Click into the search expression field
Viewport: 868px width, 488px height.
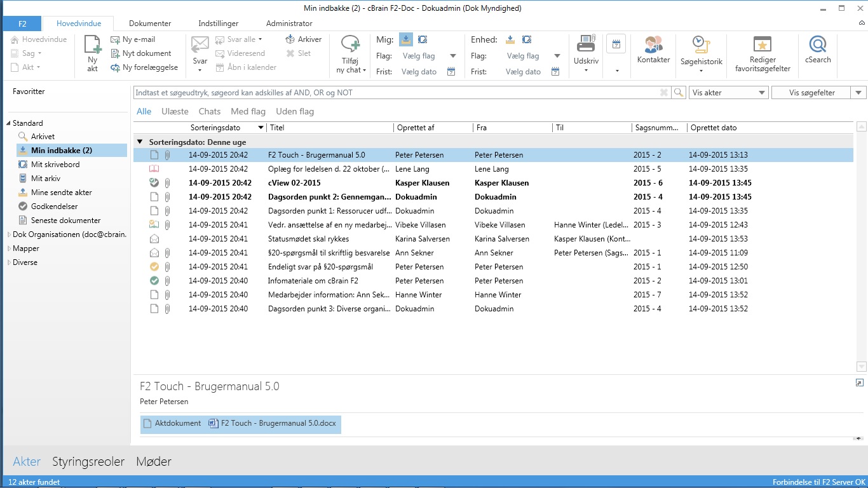(395, 93)
